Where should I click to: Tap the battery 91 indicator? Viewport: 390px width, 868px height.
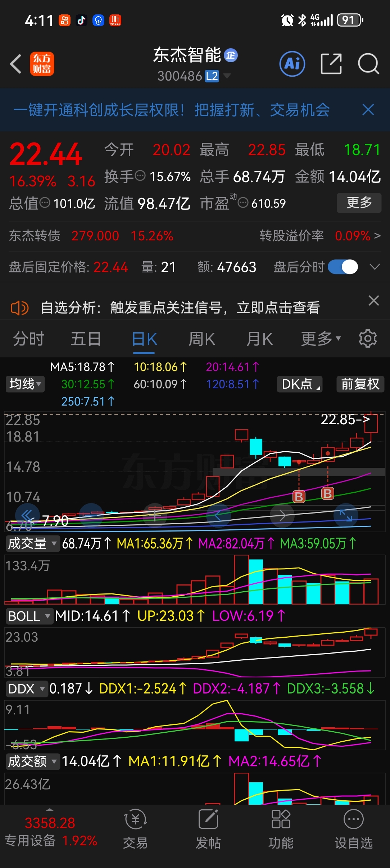pyautogui.click(x=350, y=20)
